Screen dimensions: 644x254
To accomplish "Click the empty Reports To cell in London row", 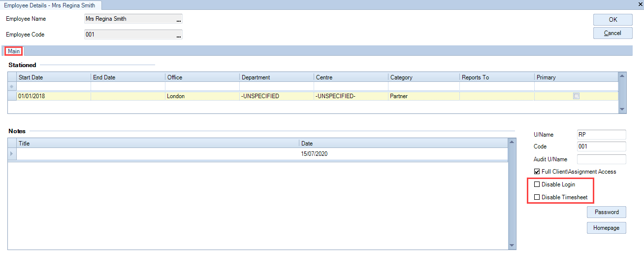I will pyautogui.click(x=497, y=96).
